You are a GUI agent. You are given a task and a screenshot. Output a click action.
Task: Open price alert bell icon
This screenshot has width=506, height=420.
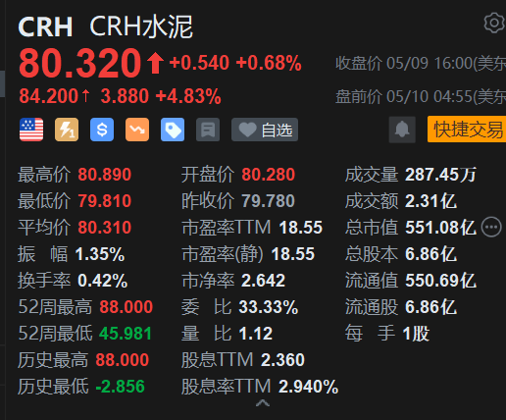tap(402, 130)
